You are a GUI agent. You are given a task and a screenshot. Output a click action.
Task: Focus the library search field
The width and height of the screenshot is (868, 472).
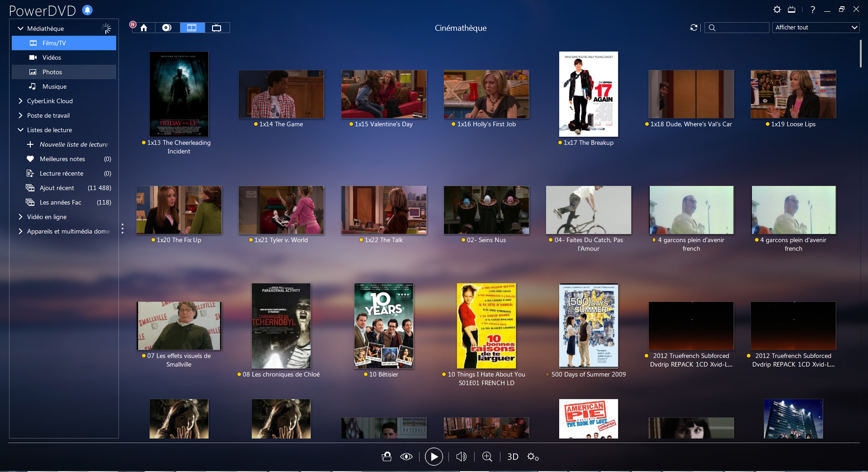pyautogui.click(x=737, y=28)
